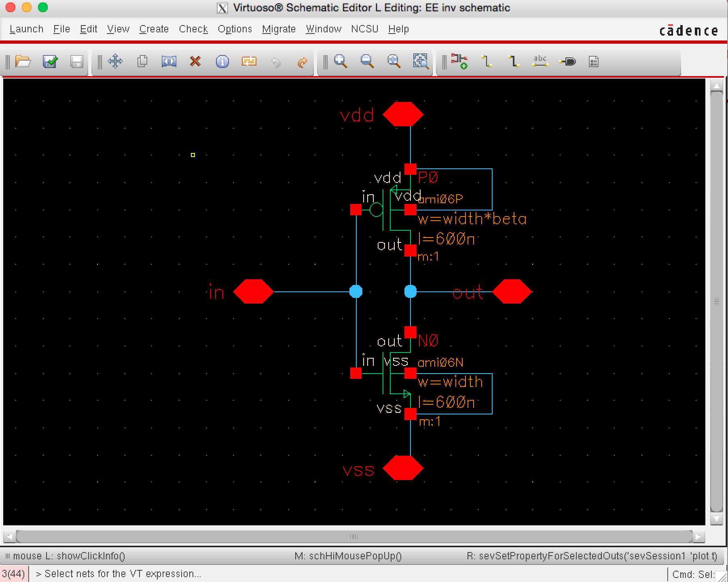Open the Create menu

point(154,29)
